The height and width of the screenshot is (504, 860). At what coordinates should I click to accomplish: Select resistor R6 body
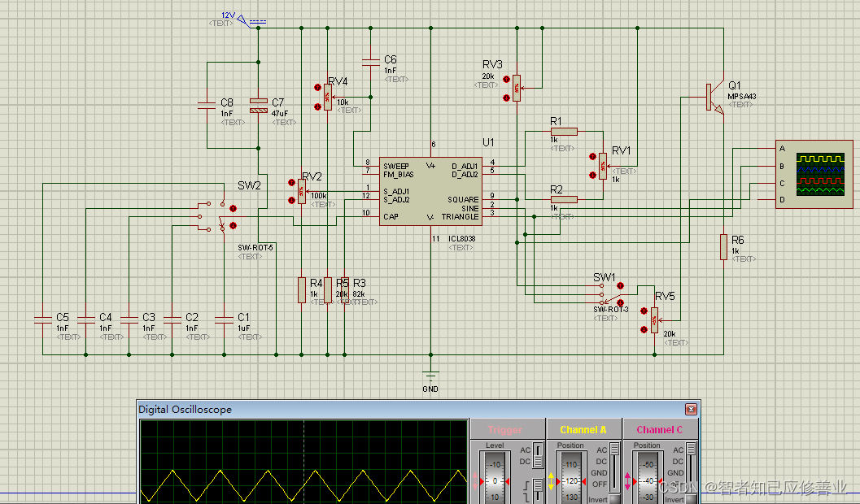[723, 246]
